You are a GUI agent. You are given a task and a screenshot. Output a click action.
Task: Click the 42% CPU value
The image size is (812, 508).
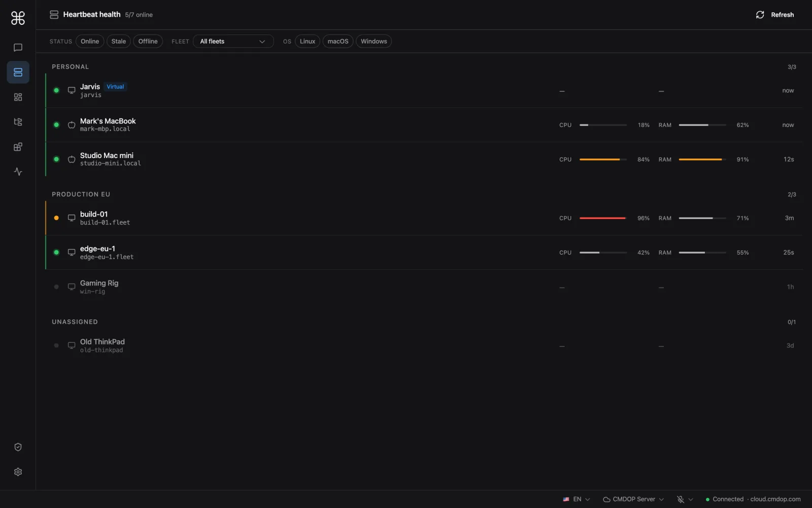[x=643, y=252]
